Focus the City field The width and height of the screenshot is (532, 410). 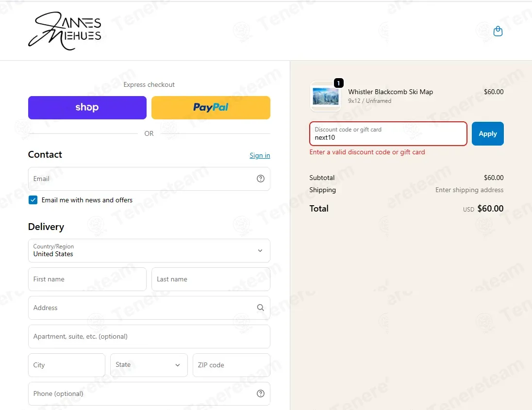click(66, 365)
